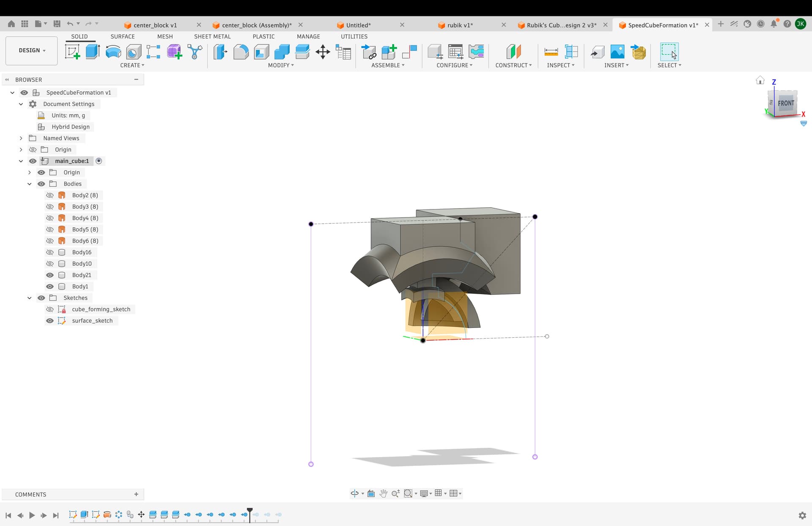
Task: Activate main_cube:1 component radio button
Action: tap(99, 161)
